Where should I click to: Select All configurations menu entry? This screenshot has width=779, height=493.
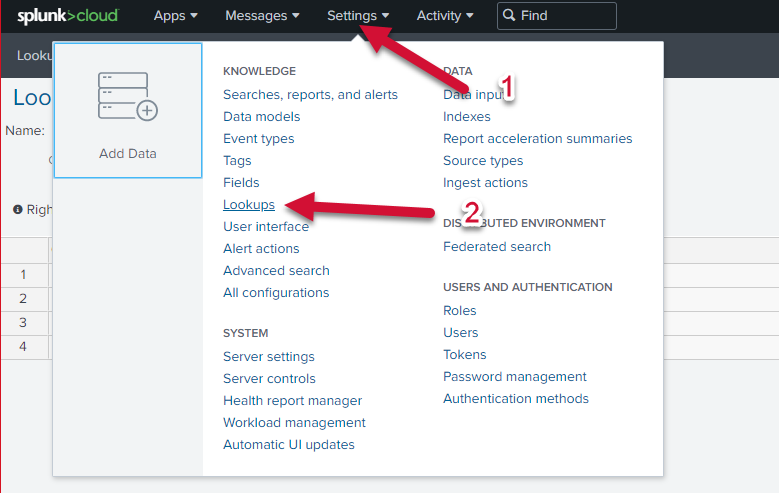[276, 293]
